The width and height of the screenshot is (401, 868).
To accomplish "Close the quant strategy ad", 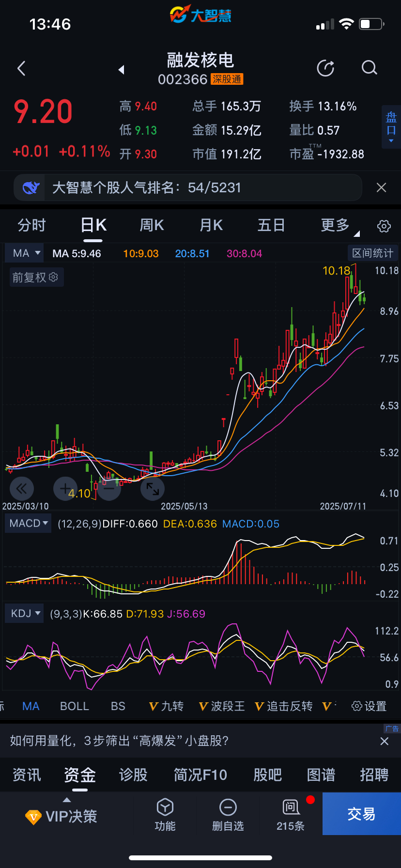I will (385, 741).
